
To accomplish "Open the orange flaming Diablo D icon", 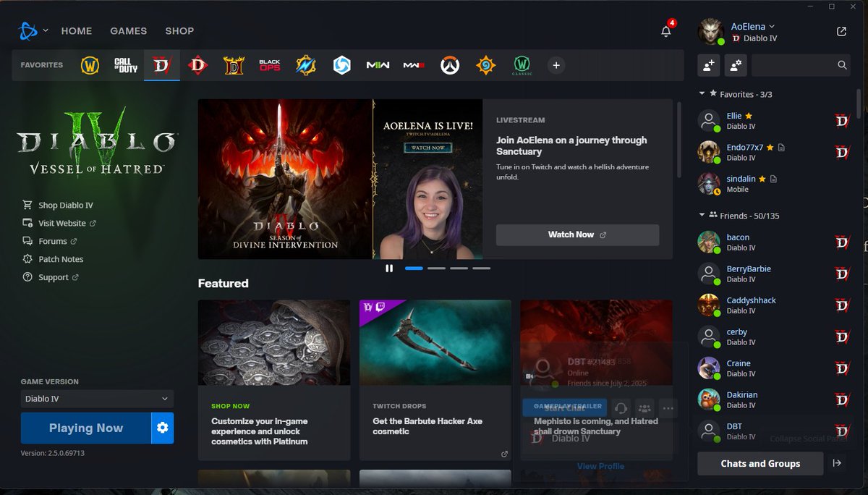I will [x=234, y=65].
